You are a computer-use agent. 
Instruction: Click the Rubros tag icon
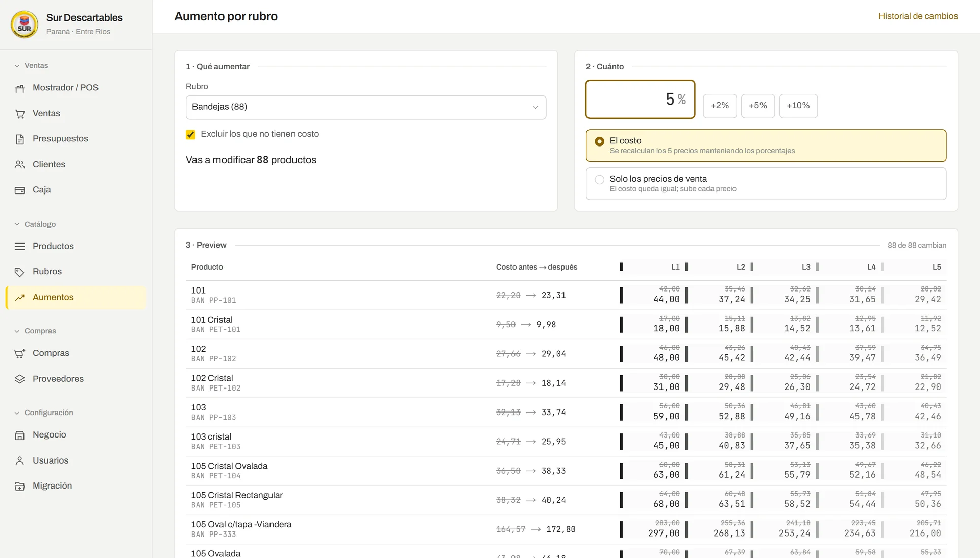coord(20,272)
